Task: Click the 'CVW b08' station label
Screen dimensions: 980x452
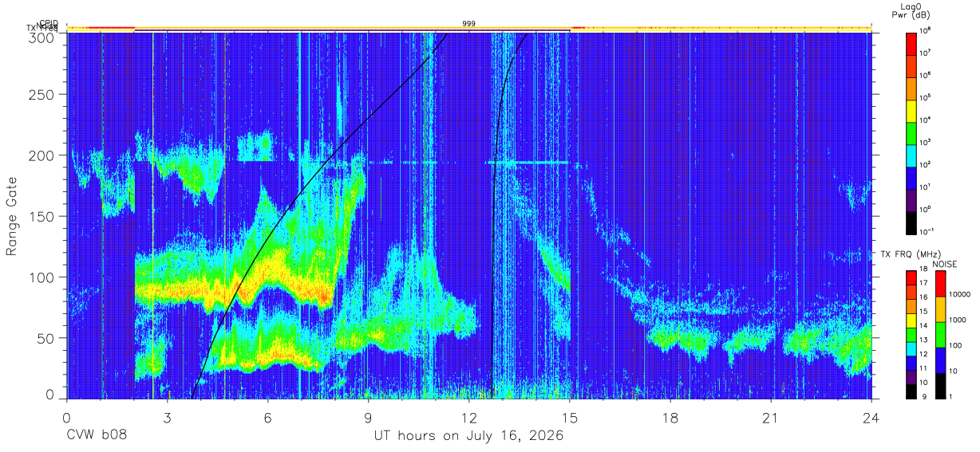Action: [97, 436]
